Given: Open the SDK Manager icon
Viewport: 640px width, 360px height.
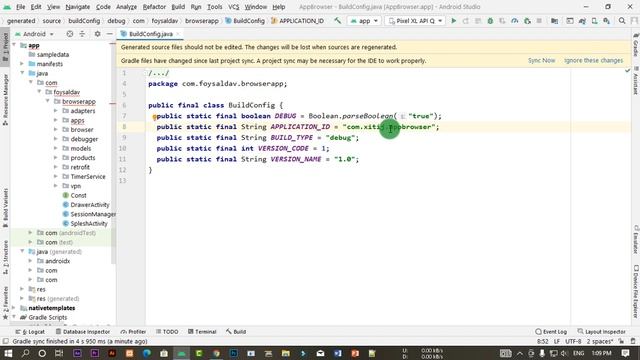Looking at the screenshot, I should pyautogui.click(x=607, y=20).
